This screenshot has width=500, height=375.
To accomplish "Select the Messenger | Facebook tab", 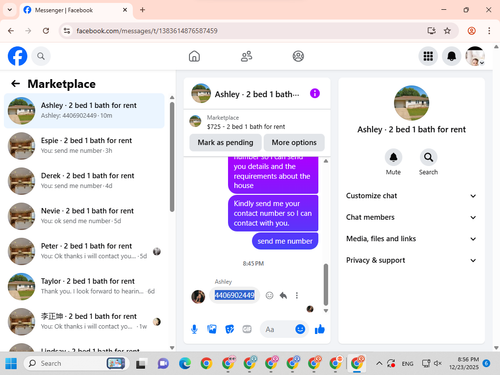I will 75,10.
